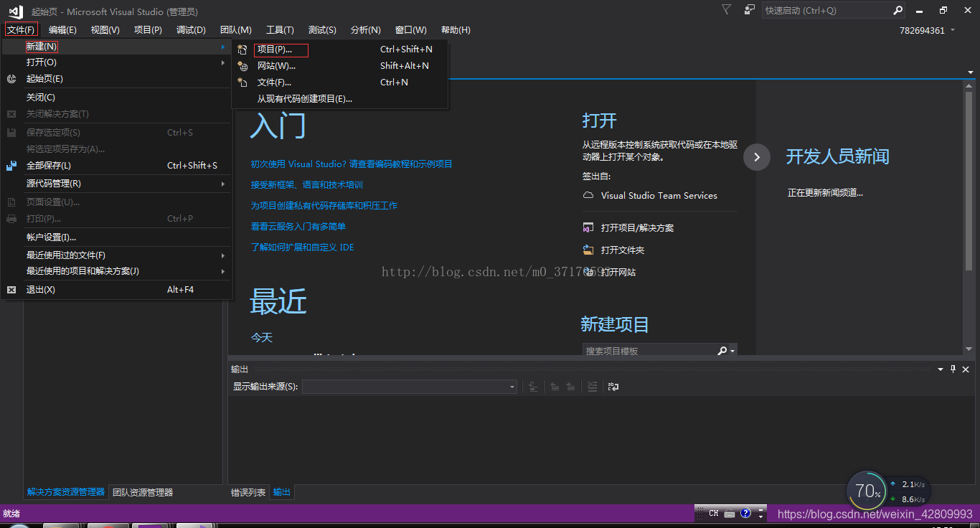Viewport: 980px width, 528px height.
Task: Click the new file icon beside 文件(F)
Action: tap(242, 82)
